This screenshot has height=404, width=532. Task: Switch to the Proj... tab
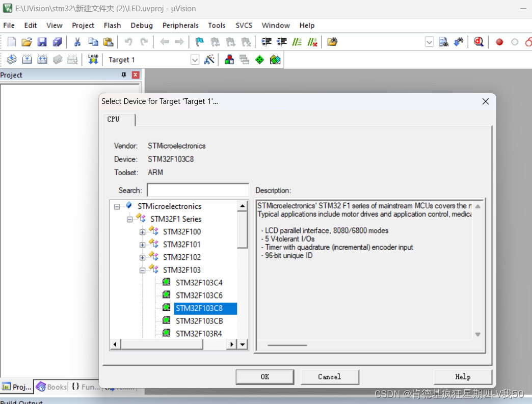coord(17,387)
